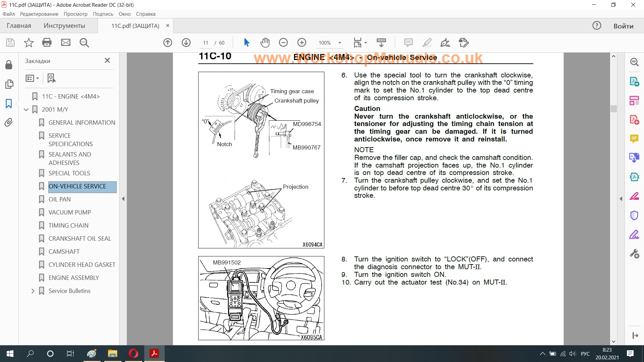Go to previous page arrow
Image resolution: width=644 pixels, height=362 pixels.
[x=168, y=43]
